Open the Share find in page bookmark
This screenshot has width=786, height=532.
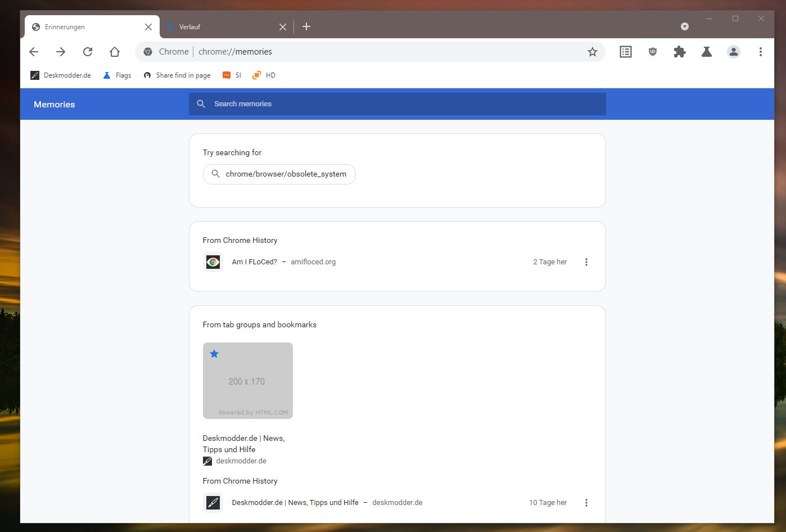pyautogui.click(x=177, y=75)
